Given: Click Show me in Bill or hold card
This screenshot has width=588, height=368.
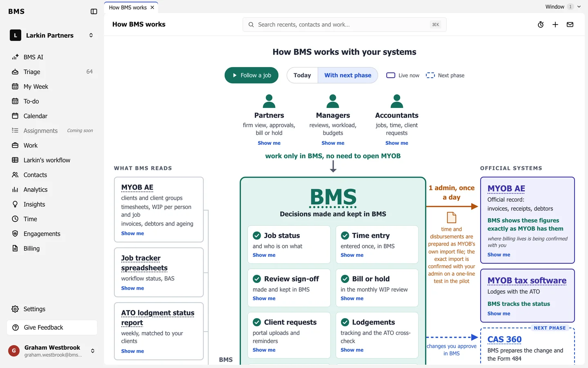Looking at the screenshot, I should (352, 298).
